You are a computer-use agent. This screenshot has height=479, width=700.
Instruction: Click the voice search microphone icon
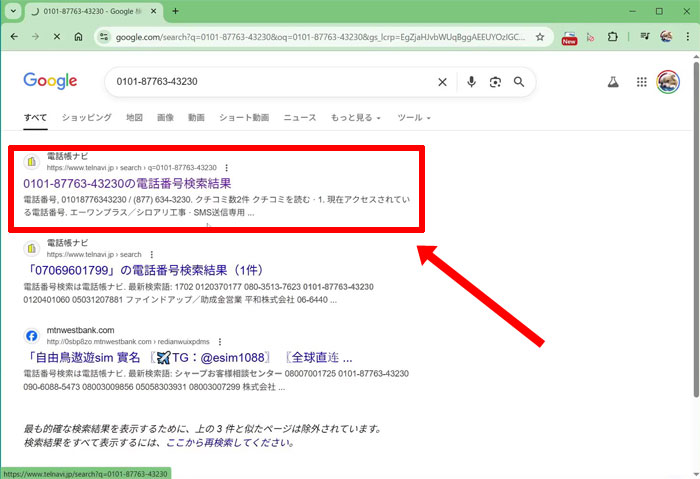tap(471, 82)
